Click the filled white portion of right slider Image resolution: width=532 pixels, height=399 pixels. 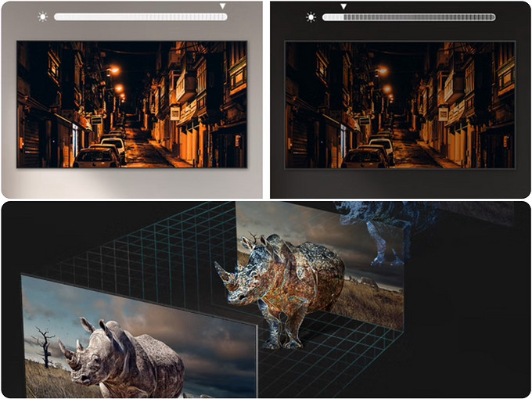pos(332,16)
